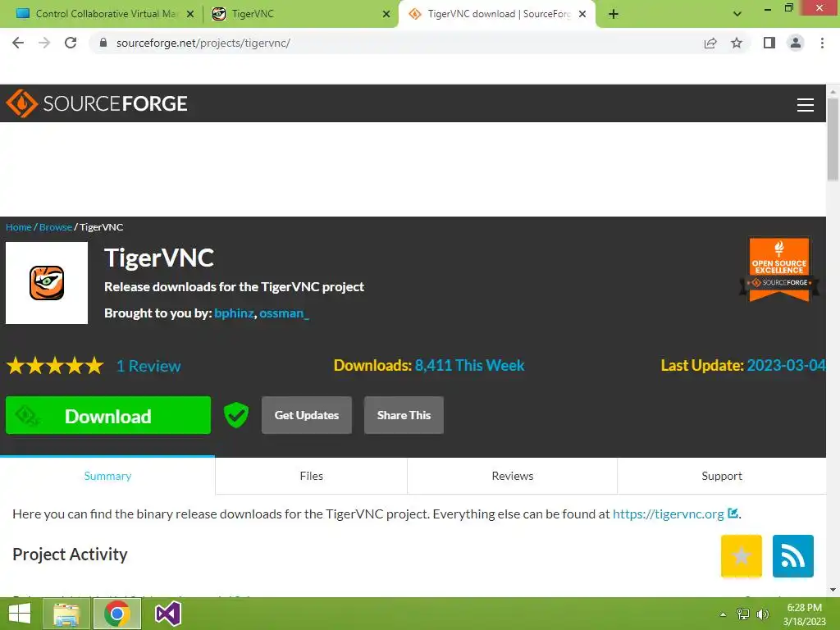Open the browser side panel

769,43
